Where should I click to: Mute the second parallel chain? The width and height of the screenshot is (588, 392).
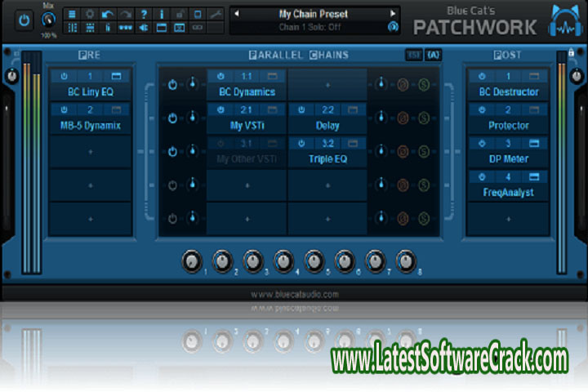point(403,118)
